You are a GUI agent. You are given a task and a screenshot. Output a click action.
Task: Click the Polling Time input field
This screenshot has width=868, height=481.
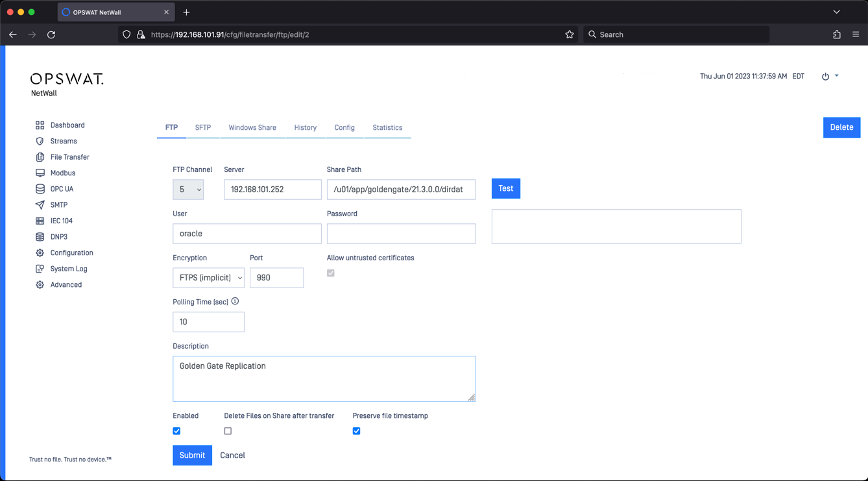(x=208, y=322)
